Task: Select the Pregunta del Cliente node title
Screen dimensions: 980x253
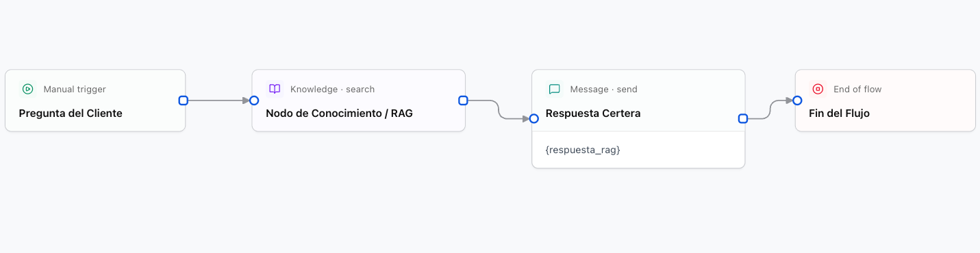Action: (x=71, y=114)
